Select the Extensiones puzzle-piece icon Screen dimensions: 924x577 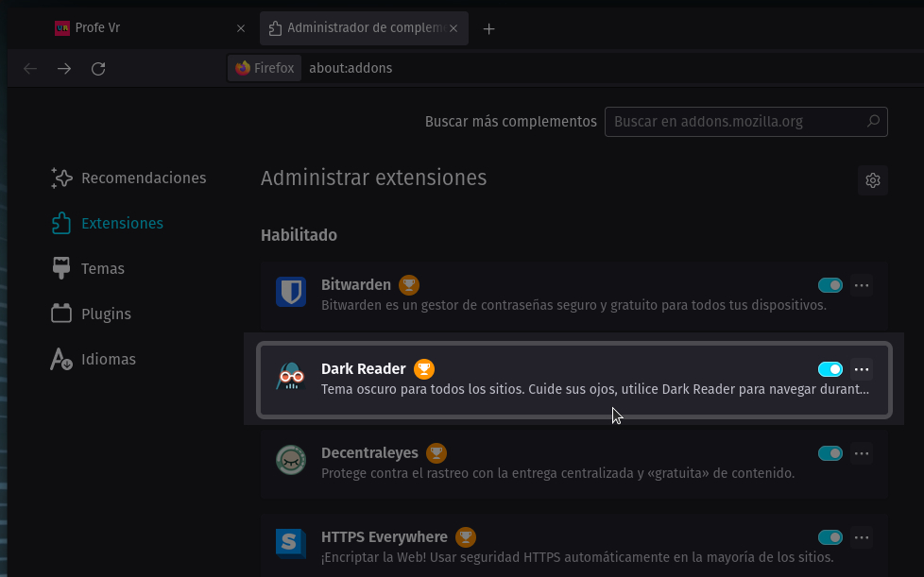click(60, 223)
